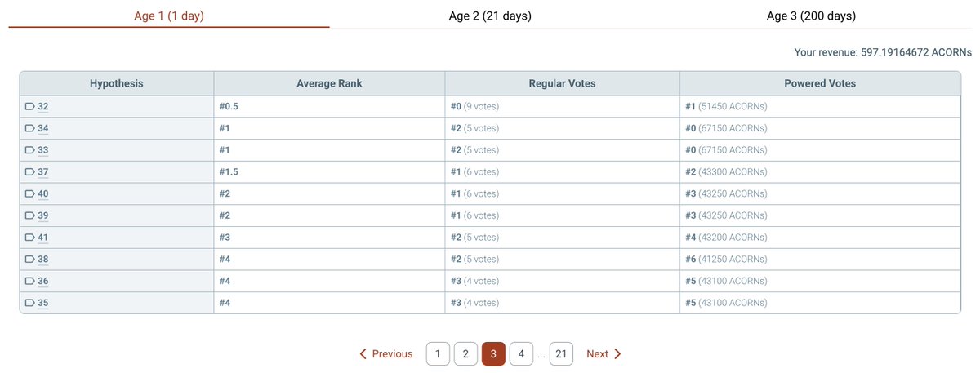The image size is (980, 373).
Task: Click the tag icon beside hypothesis 33
Action: (30, 150)
